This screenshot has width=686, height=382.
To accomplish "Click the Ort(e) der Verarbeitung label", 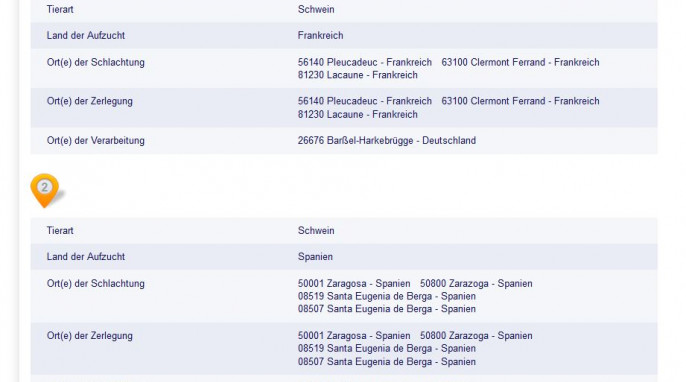I will pyautogui.click(x=95, y=140).
